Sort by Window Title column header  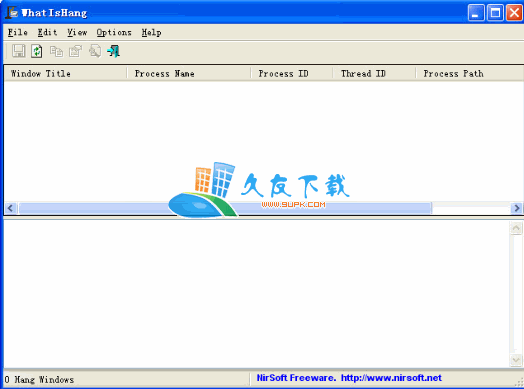click(x=66, y=74)
